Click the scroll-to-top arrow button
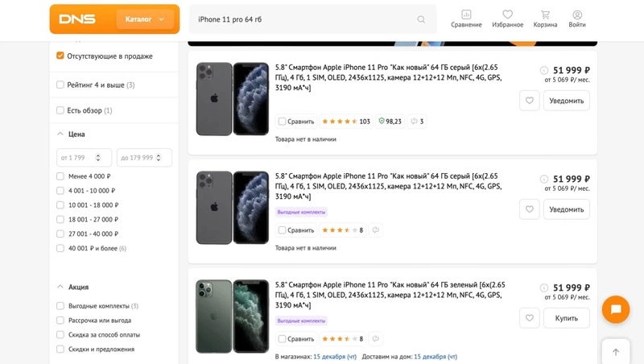 [615, 352]
